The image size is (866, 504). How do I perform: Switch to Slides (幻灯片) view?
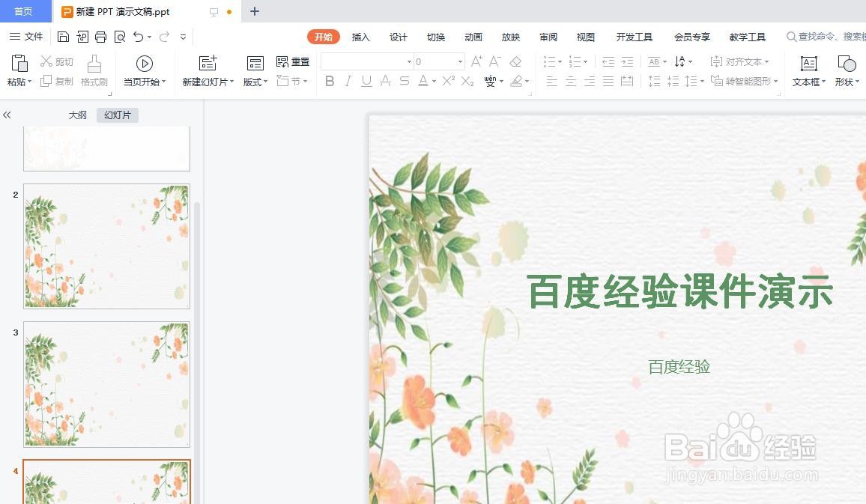pos(117,115)
